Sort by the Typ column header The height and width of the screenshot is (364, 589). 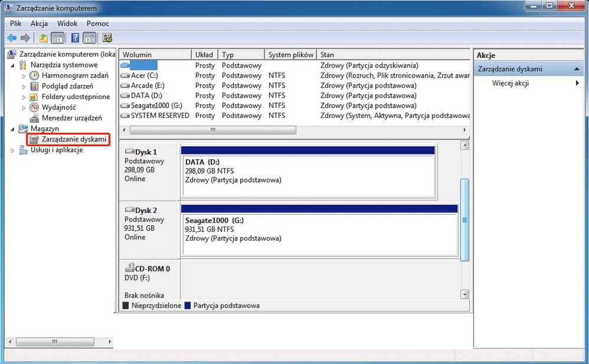(x=241, y=54)
